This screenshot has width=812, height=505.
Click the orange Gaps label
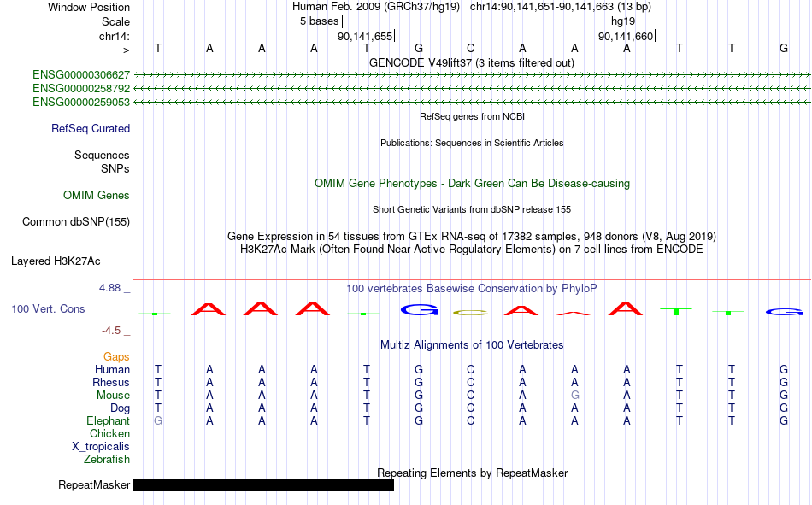[116, 356]
